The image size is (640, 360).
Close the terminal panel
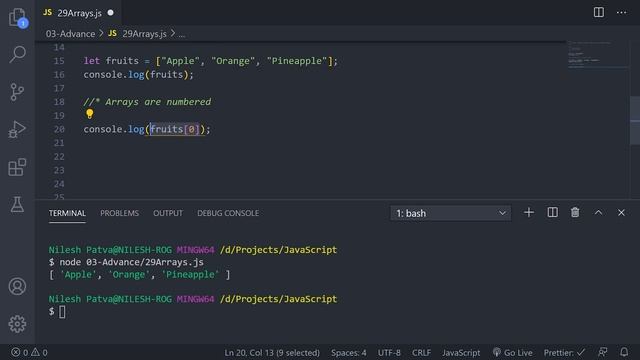pyautogui.click(x=621, y=213)
